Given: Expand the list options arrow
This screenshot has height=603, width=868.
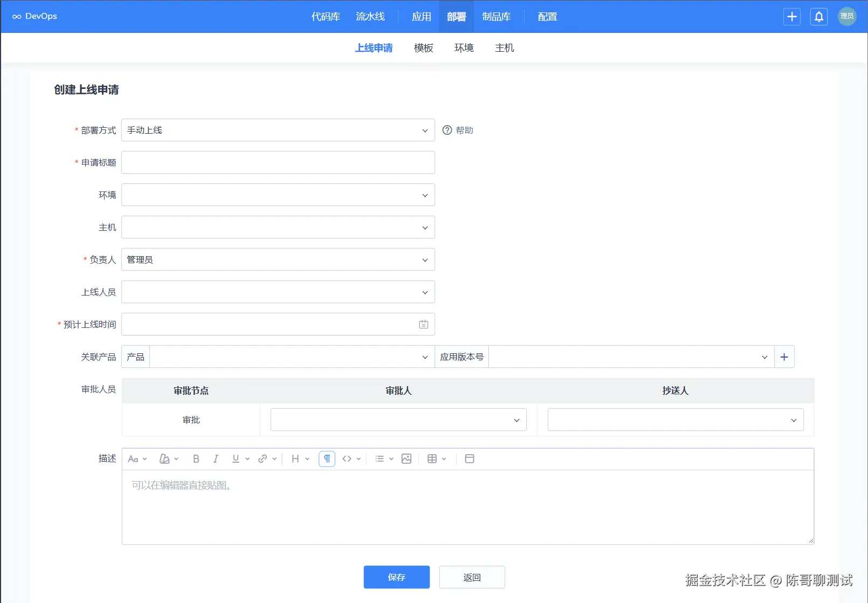Looking at the screenshot, I should tap(391, 459).
